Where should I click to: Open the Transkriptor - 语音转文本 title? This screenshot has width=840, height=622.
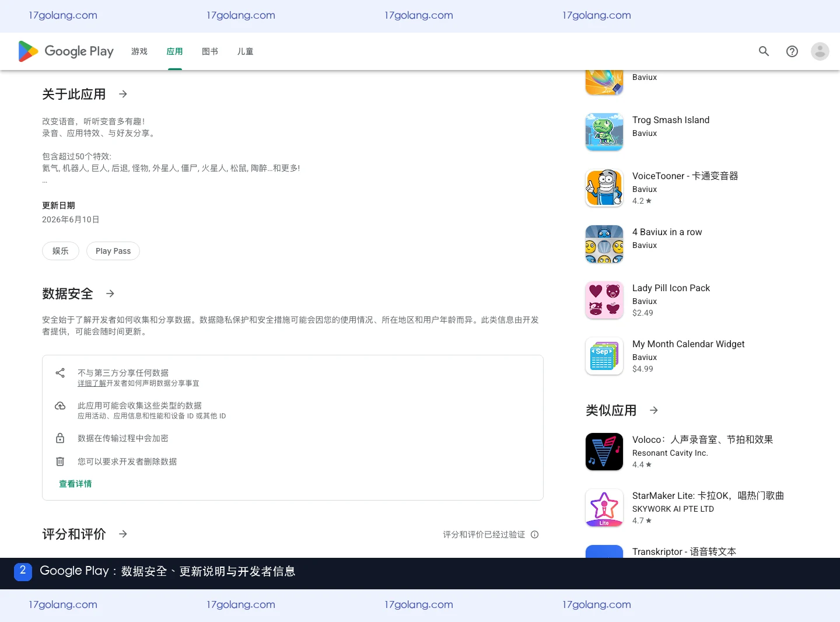[x=684, y=551]
